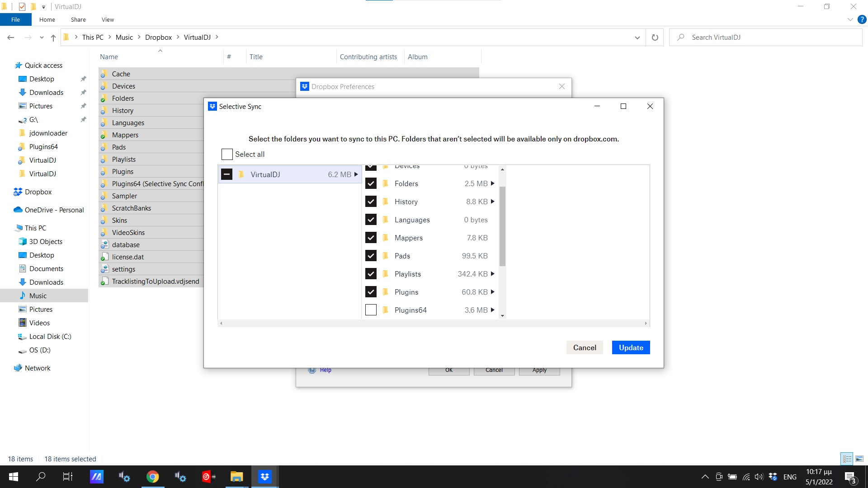Open taskbar Search magnifier
This screenshot has width=868, height=488.
(x=41, y=477)
